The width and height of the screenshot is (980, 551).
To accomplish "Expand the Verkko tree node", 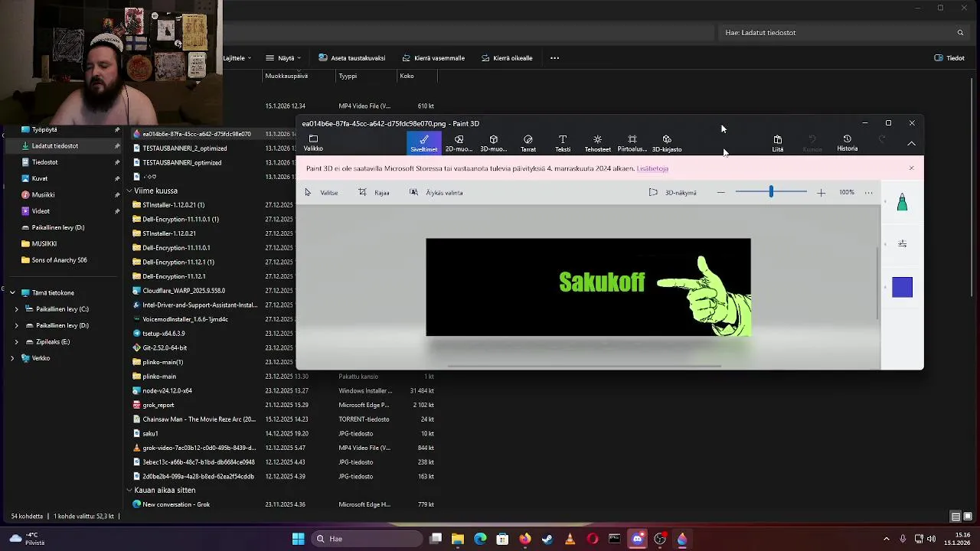I will 12,358.
